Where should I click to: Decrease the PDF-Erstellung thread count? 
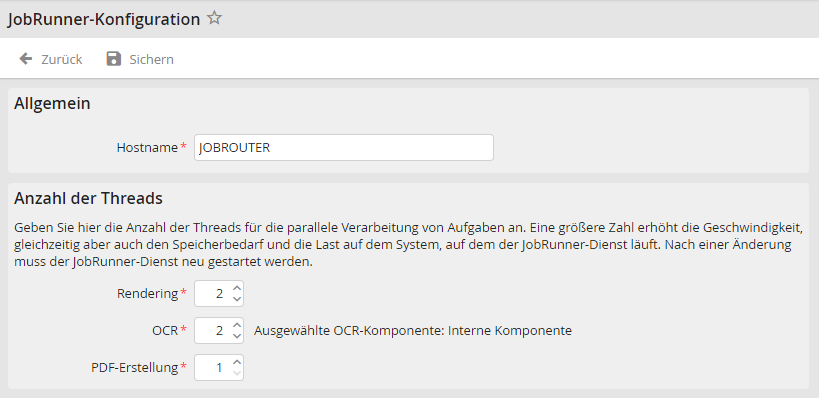coord(237,373)
